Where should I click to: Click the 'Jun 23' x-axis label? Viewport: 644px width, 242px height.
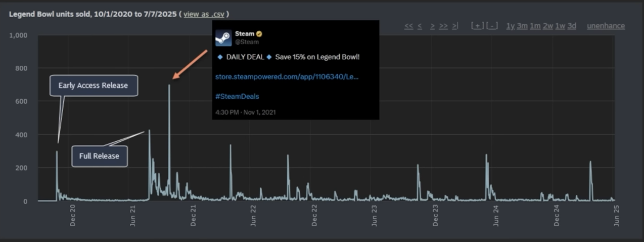click(374, 215)
